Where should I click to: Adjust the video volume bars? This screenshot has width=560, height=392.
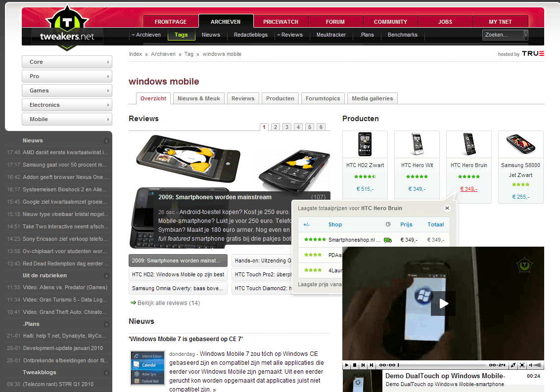[x=535, y=365]
